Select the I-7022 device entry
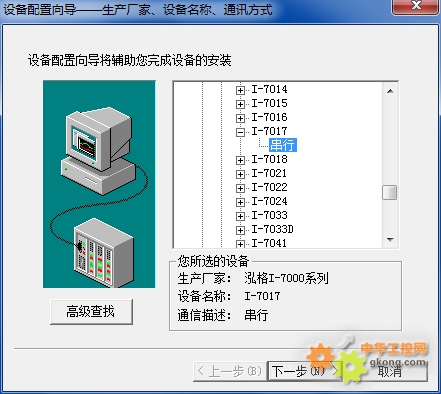The height and width of the screenshot is (394, 441). point(269,187)
